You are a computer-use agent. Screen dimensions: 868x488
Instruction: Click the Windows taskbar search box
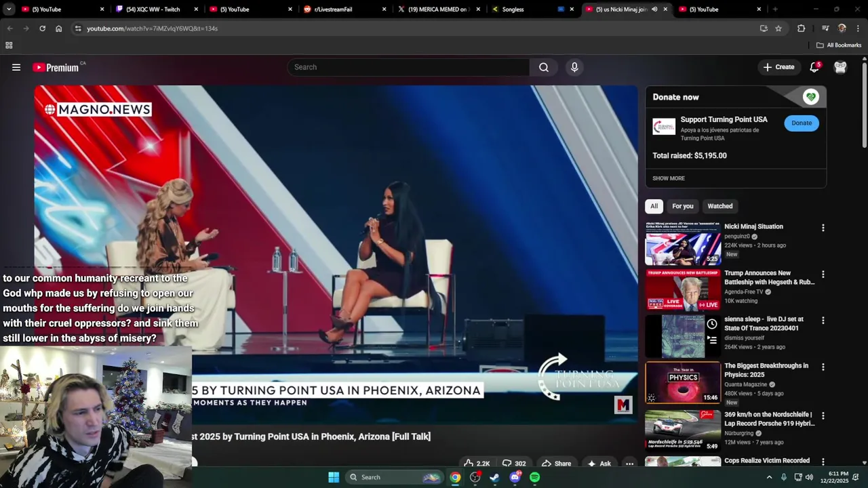[393, 477]
